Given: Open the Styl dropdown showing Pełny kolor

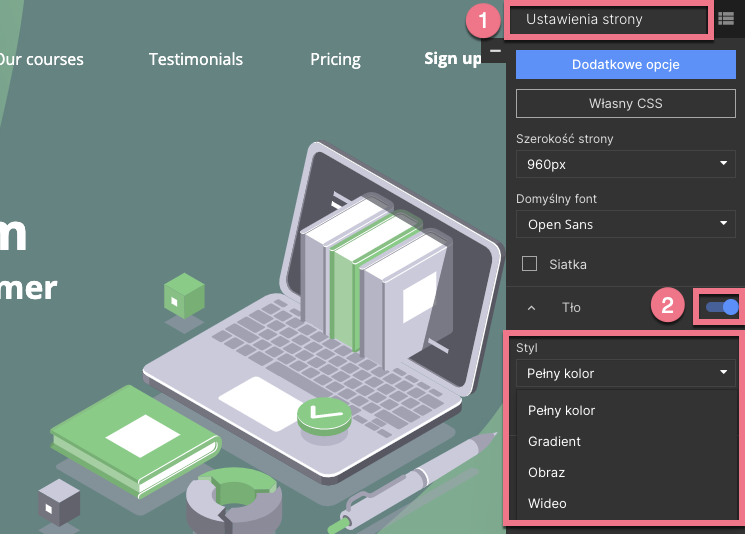Looking at the screenshot, I should 626,374.
